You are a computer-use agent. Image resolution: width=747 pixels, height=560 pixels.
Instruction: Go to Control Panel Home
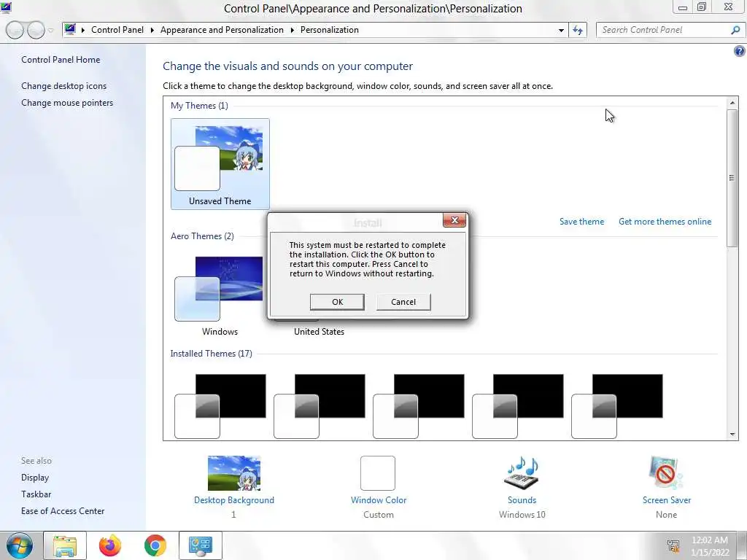tap(61, 60)
